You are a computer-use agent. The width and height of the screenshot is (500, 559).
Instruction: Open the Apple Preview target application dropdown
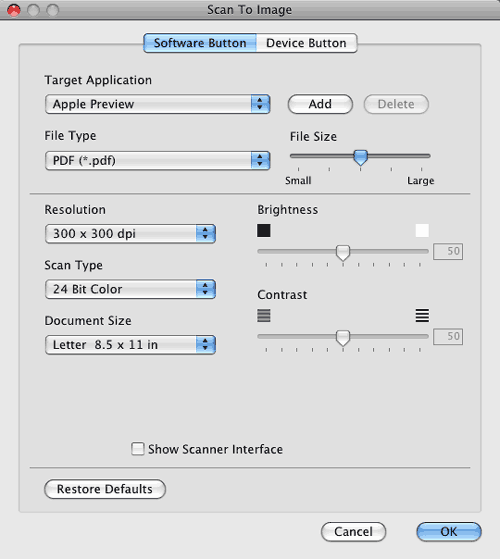pos(158,104)
